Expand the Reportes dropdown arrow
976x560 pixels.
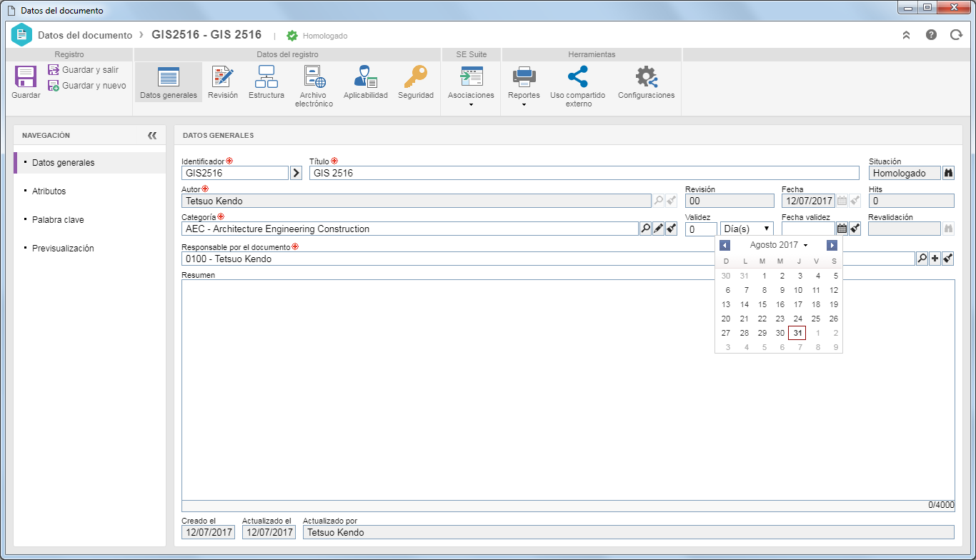(x=524, y=105)
